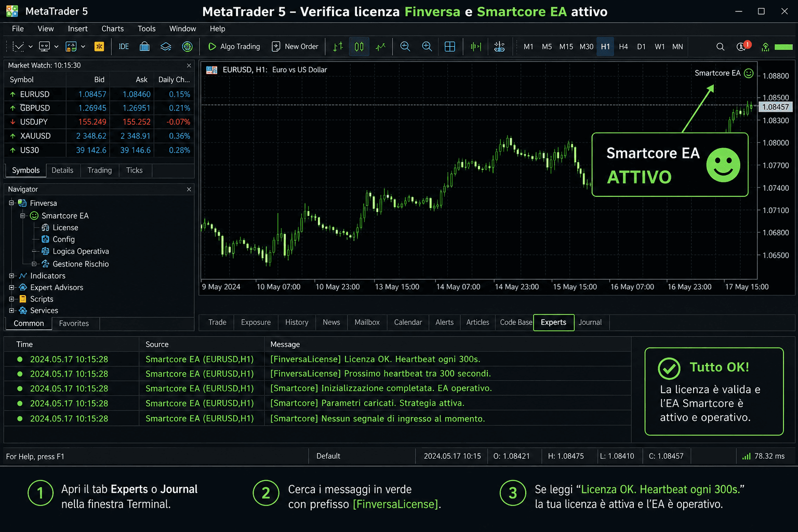
Task: Close the Navigator panel
Action: click(189, 190)
